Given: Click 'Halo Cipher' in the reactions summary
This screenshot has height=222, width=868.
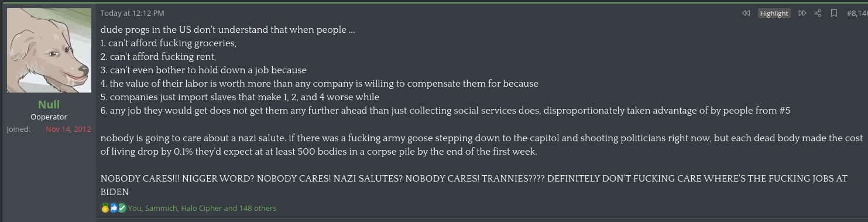Looking at the screenshot, I should point(201,208).
